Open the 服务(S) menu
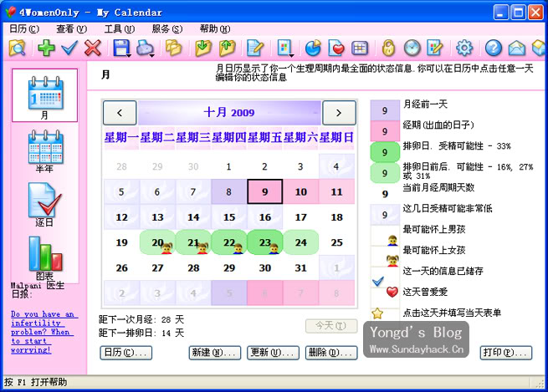This screenshot has height=392, width=548. point(167,28)
